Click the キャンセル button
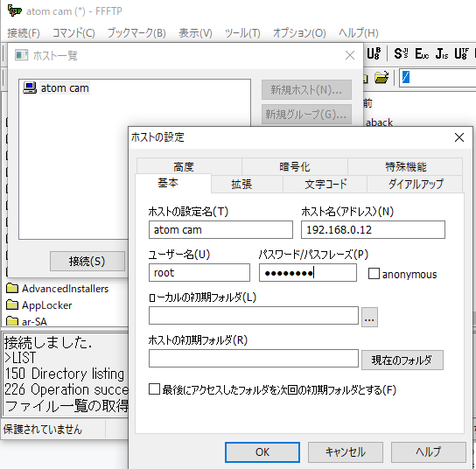Viewport: 476px width, 469px height. click(346, 452)
